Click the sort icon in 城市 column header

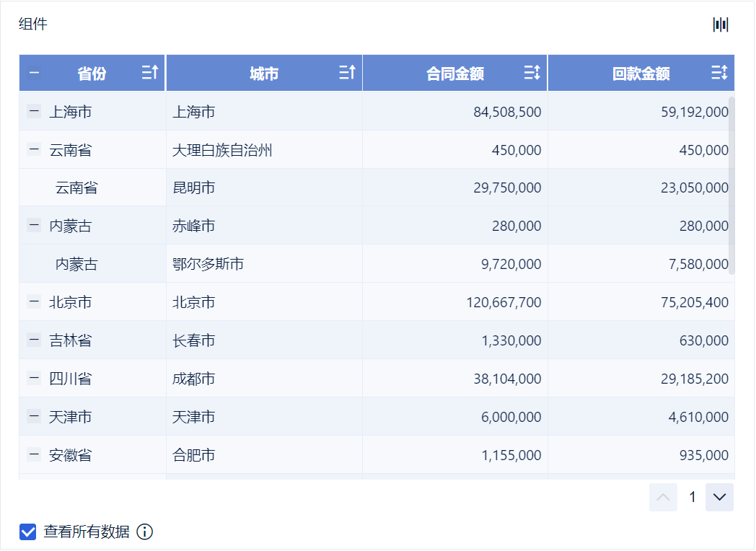[x=347, y=72]
